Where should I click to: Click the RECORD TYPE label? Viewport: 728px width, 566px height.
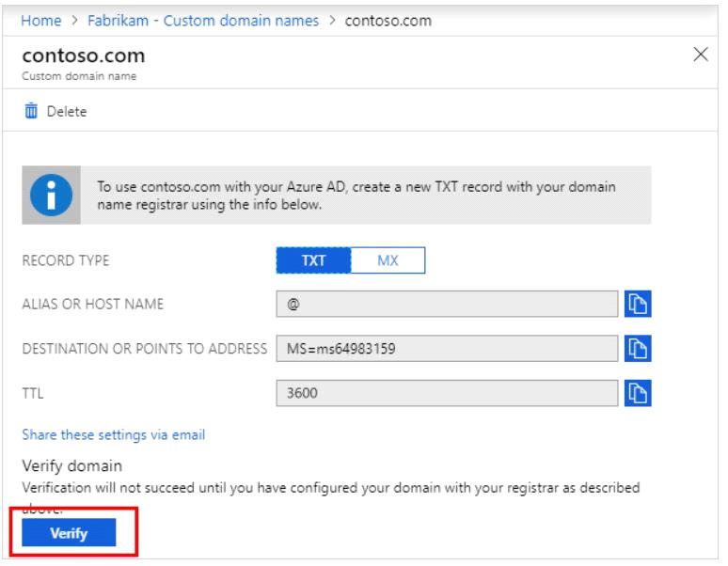(64, 260)
